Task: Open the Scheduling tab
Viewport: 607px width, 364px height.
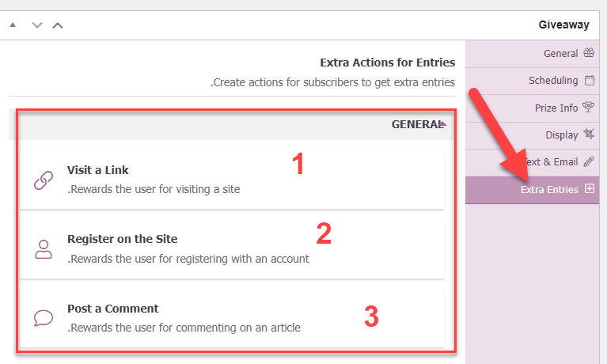Action: [x=553, y=81]
